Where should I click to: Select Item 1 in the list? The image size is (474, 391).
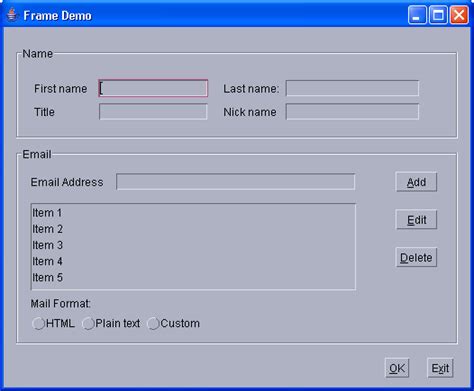(193, 213)
